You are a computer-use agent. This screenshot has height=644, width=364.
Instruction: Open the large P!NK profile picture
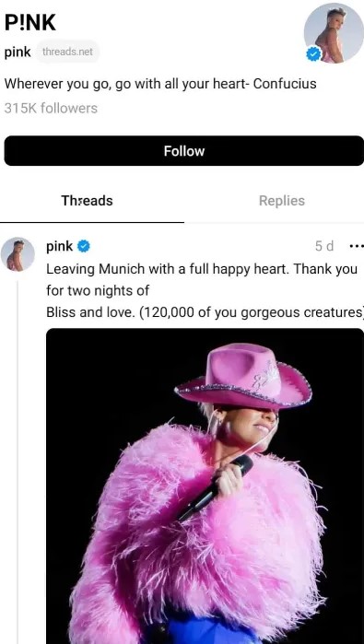334,33
